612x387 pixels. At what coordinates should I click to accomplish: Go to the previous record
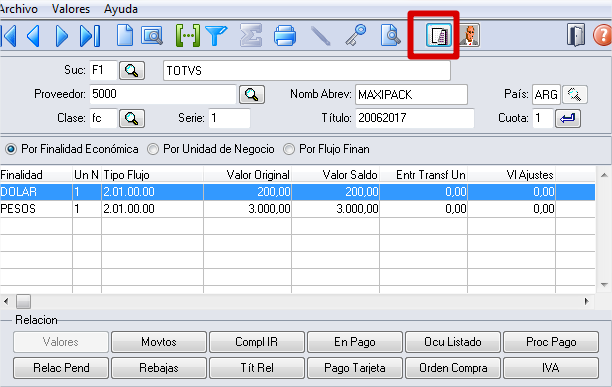click(x=33, y=36)
